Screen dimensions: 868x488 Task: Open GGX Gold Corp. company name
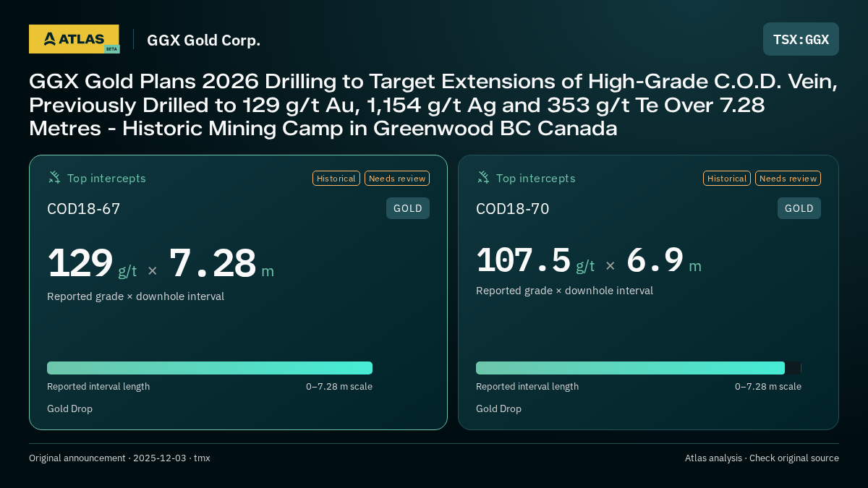tap(203, 40)
